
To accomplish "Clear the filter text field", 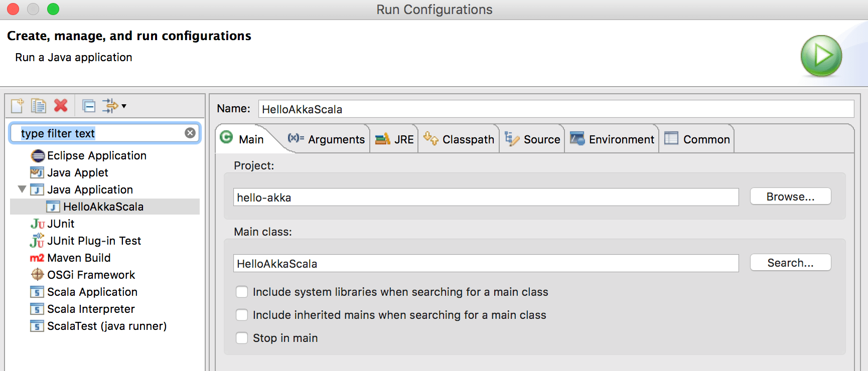I will point(190,133).
